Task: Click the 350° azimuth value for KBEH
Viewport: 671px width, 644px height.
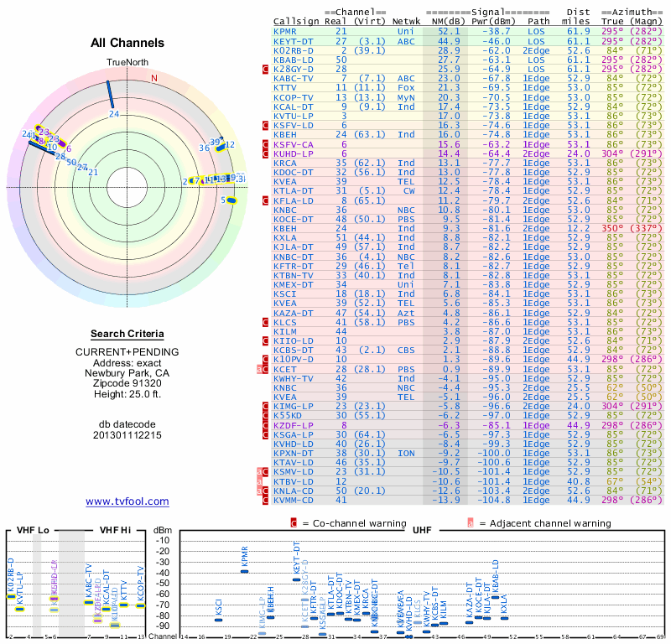Action: point(612,228)
